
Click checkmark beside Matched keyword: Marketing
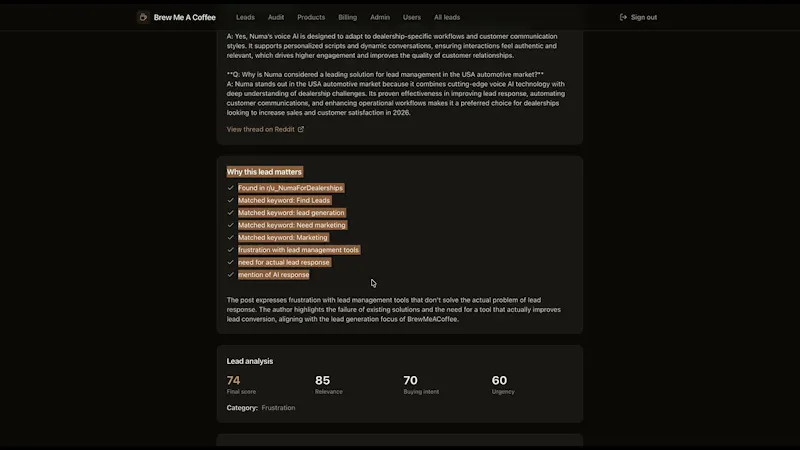click(x=231, y=237)
